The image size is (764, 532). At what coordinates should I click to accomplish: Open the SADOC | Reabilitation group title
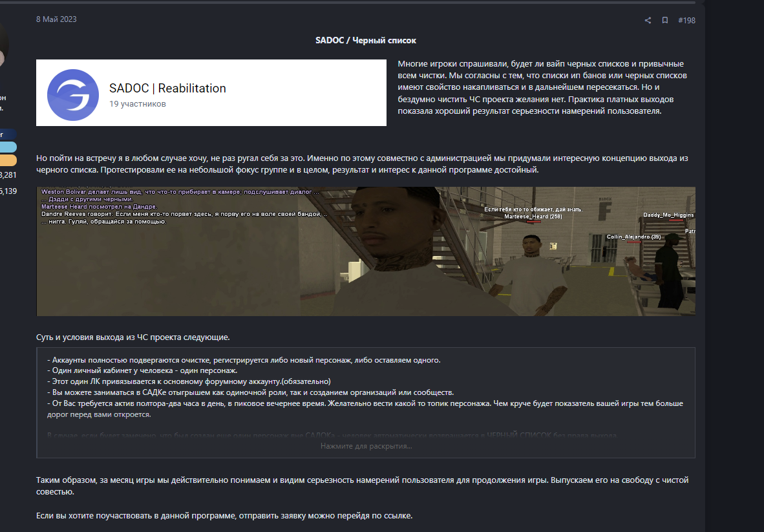pos(167,89)
